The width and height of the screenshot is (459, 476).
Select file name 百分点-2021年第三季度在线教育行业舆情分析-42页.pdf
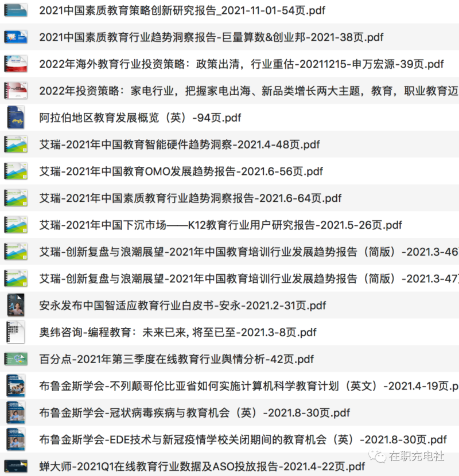click(x=177, y=359)
